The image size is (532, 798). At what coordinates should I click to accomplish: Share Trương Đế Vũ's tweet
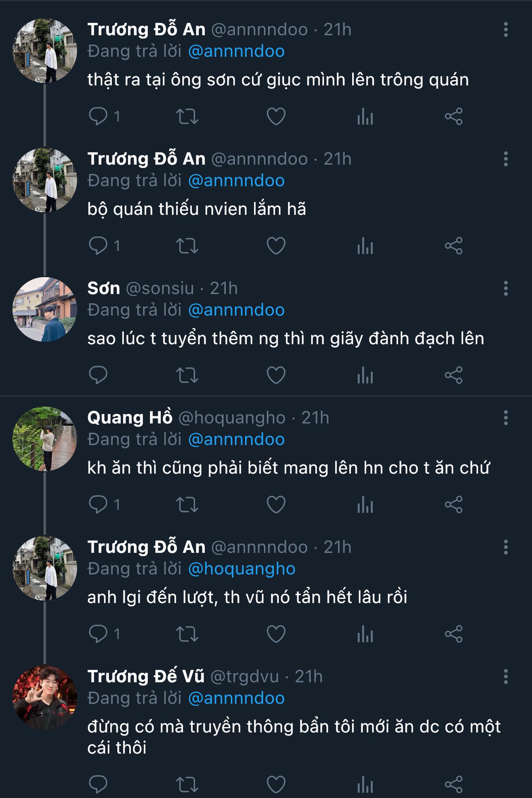tap(454, 784)
